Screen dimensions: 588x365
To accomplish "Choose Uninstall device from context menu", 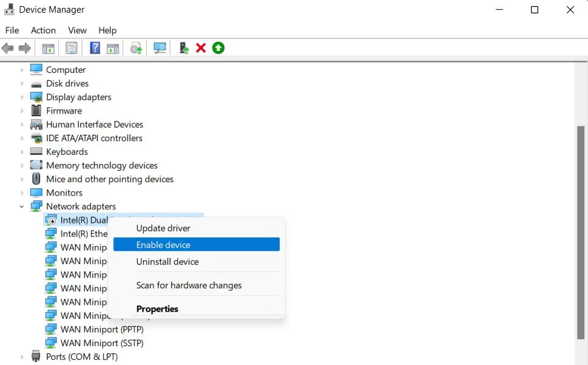I will tap(197, 262).
